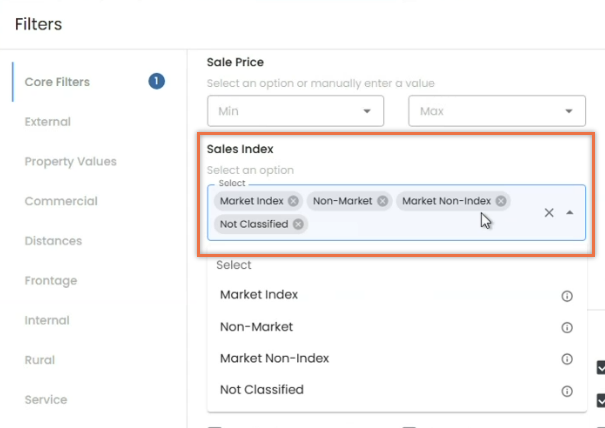605x428 pixels.
Task: Remove the Market Index chip
Action: 293,201
